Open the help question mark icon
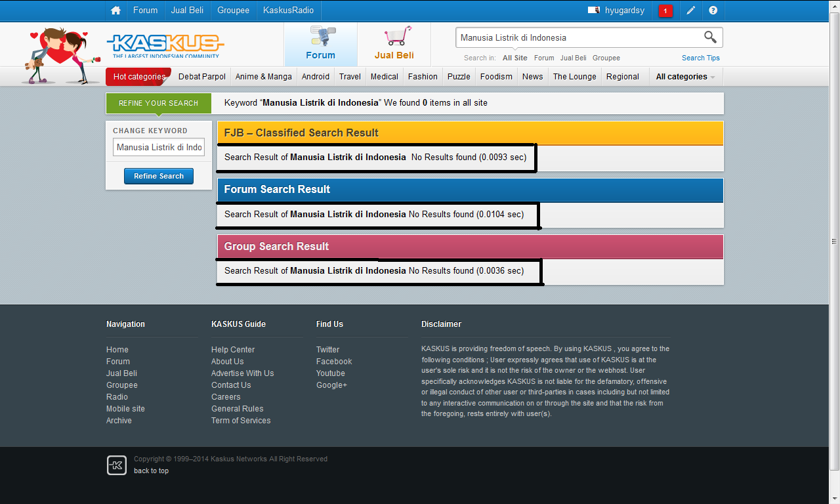Screen dimensions: 840x504 tap(713, 10)
